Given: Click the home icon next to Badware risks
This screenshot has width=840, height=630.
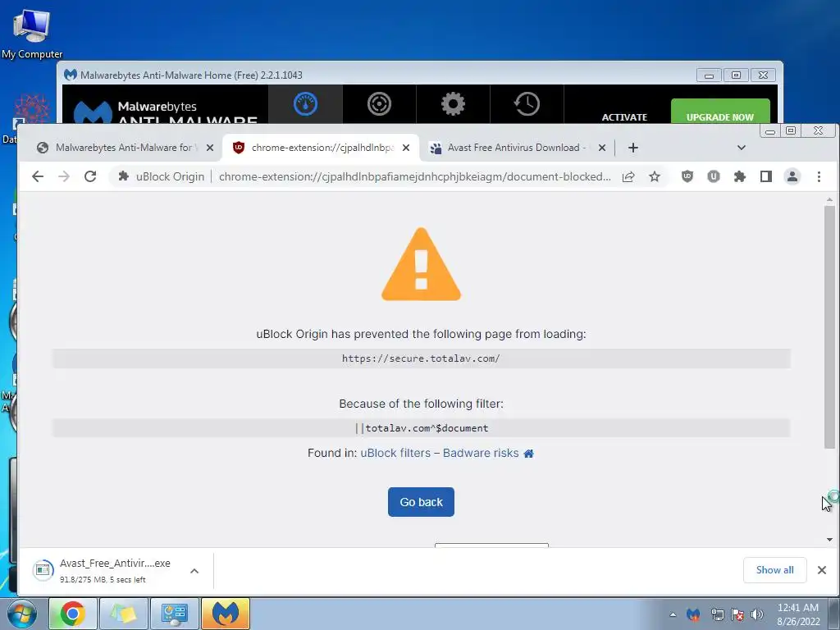Looking at the screenshot, I should coord(529,454).
